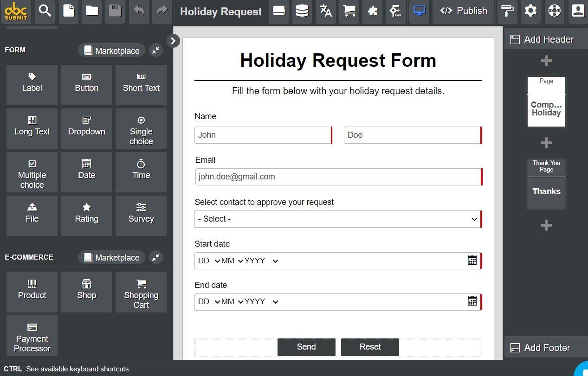Screen dimensions: 588x376
Task: Open Start date YYYY dropdown
Action: point(261,261)
